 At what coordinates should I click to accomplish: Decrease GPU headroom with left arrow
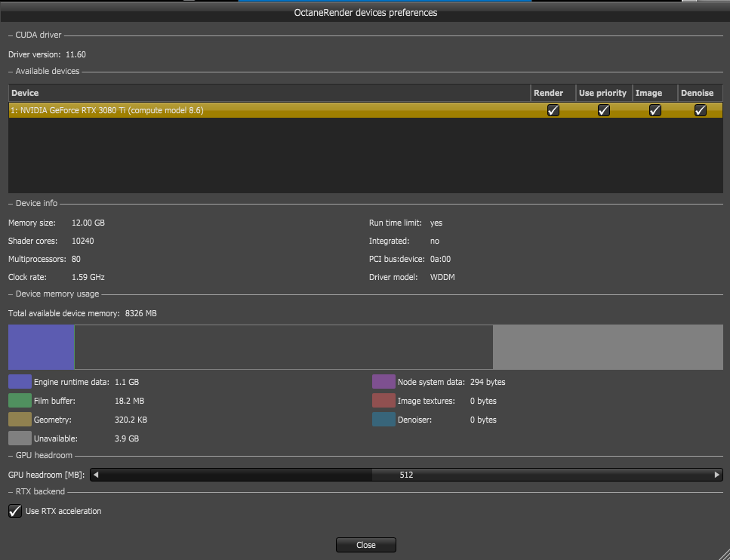(x=96, y=475)
